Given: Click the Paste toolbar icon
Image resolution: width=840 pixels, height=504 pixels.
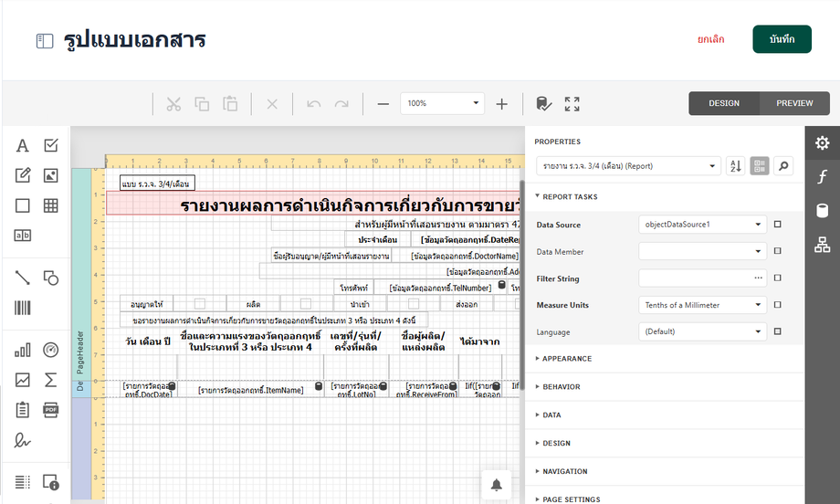Looking at the screenshot, I should click(x=230, y=104).
